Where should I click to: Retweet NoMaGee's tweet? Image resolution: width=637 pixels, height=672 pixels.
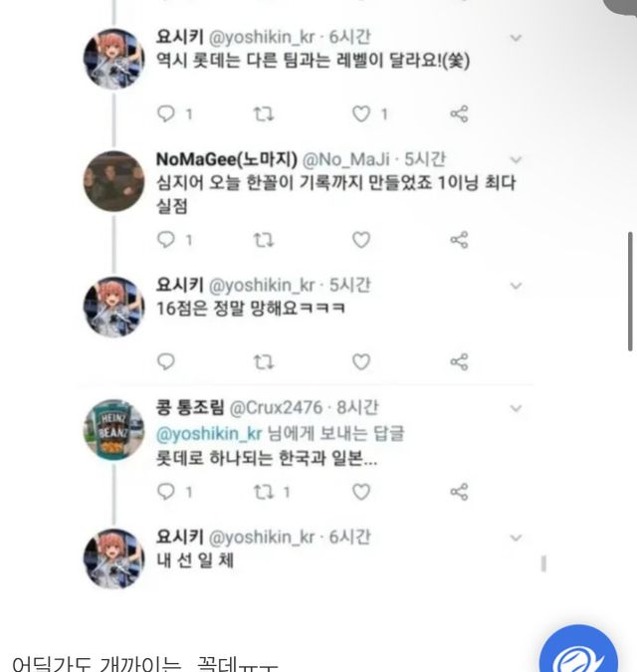pyautogui.click(x=264, y=239)
